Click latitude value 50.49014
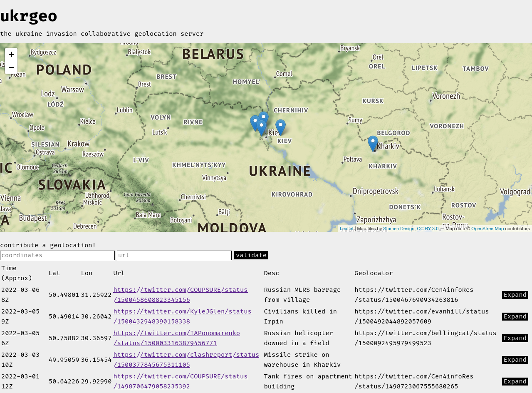 coord(64,316)
